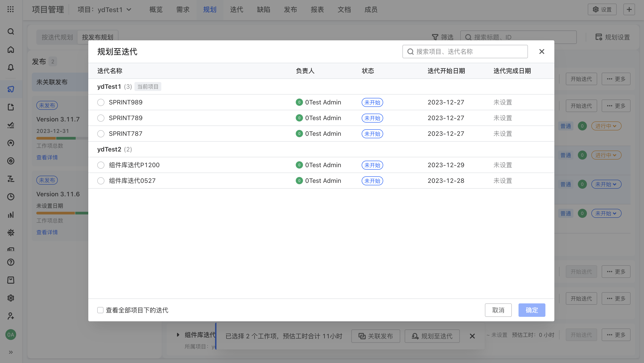This screenshot has width=644, height=363.
Task: Open the bar chart report icon in sidebar
Action: point(11,215)
